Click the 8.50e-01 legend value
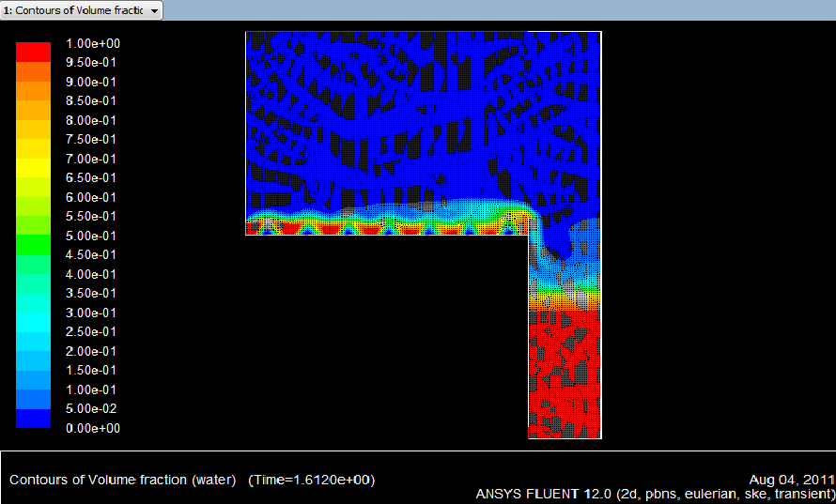This screenshot has height=504, width=836. pyautogui.click(x=91, y=100)
